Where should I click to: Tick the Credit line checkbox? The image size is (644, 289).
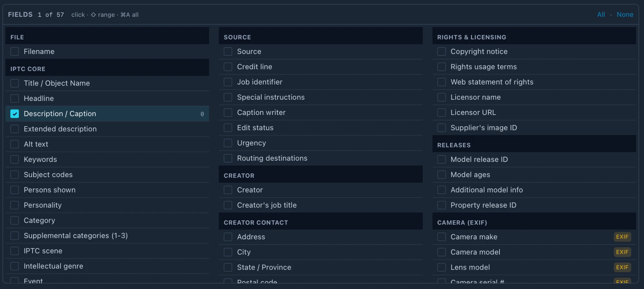click(x=228, y=67)
